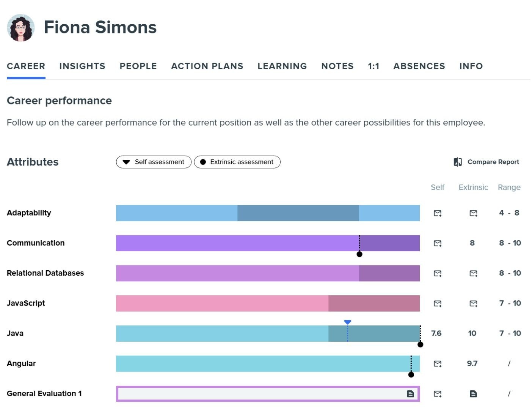
Task: Click the blue self assessment marker on Java bar
Action: [x=347, y=321]
